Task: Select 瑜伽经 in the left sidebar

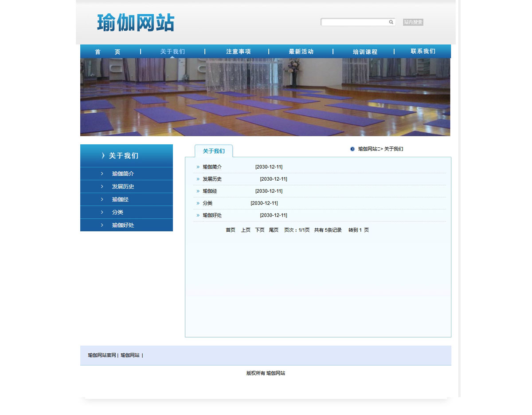Action: click(x=120, y=199)
